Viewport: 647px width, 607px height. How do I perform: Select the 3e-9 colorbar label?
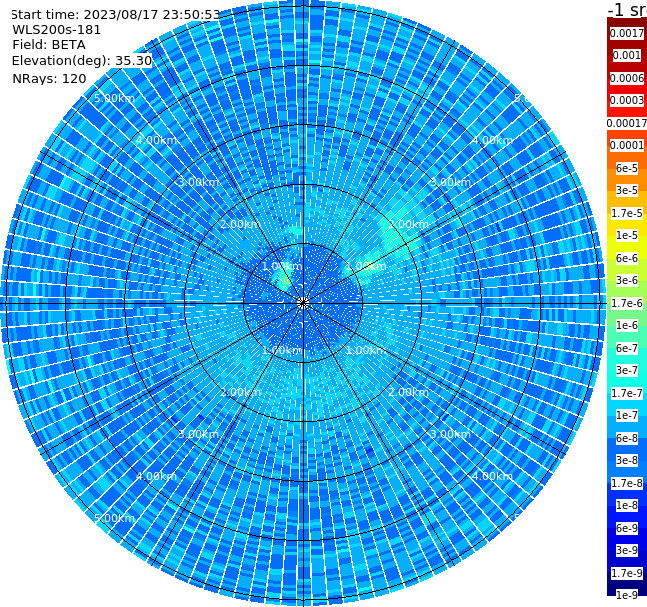pyautogui.click(x=627, y=550)
